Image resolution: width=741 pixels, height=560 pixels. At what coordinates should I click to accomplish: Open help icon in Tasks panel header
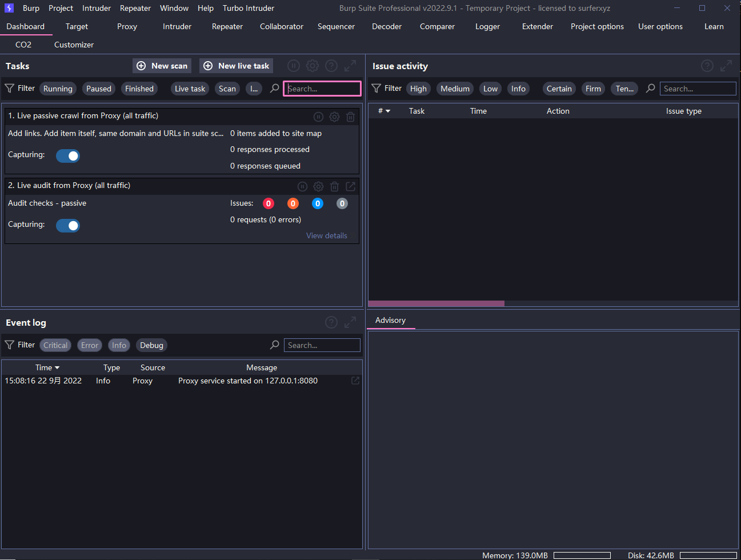(x=331, y=66)
